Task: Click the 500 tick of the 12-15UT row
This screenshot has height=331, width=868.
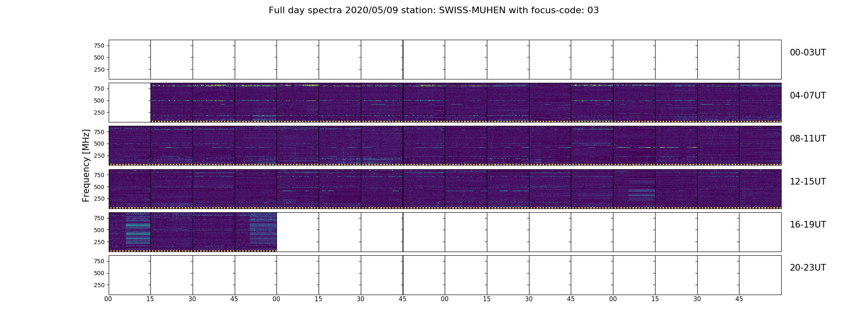Action: click(99, 187)
